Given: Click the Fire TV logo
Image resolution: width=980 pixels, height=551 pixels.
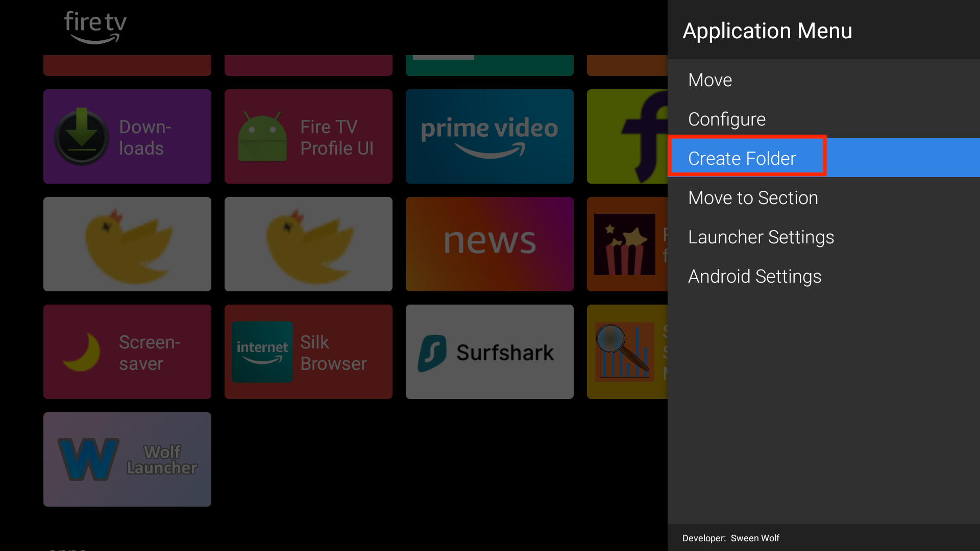Looking at the screenshot, I should [x=95, y=28].
